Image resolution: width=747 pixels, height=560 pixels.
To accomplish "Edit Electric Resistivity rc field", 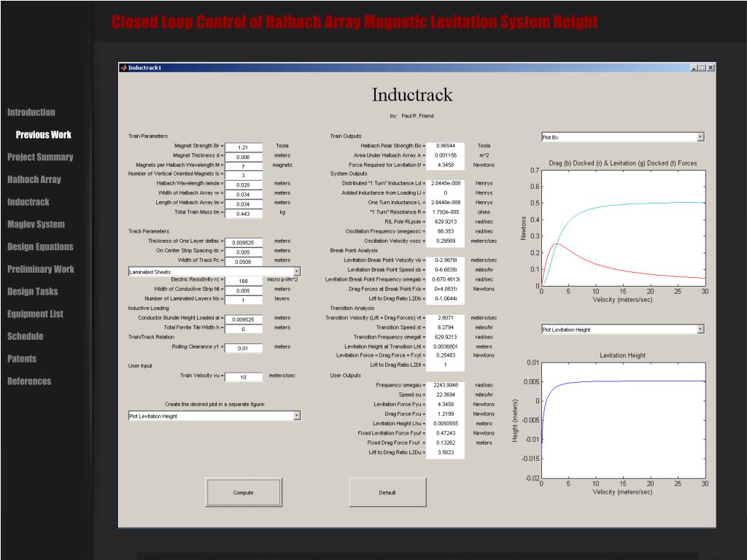I will [244, 281].
